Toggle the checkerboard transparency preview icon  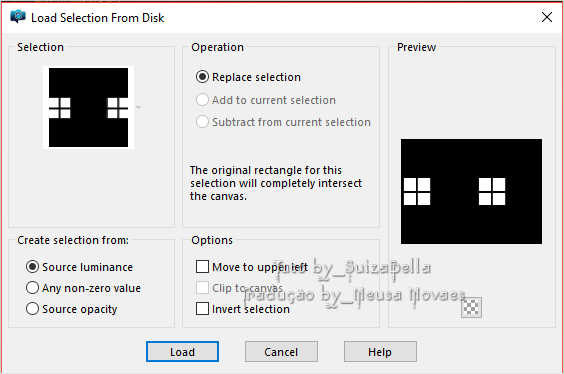[x=471, y=307]
